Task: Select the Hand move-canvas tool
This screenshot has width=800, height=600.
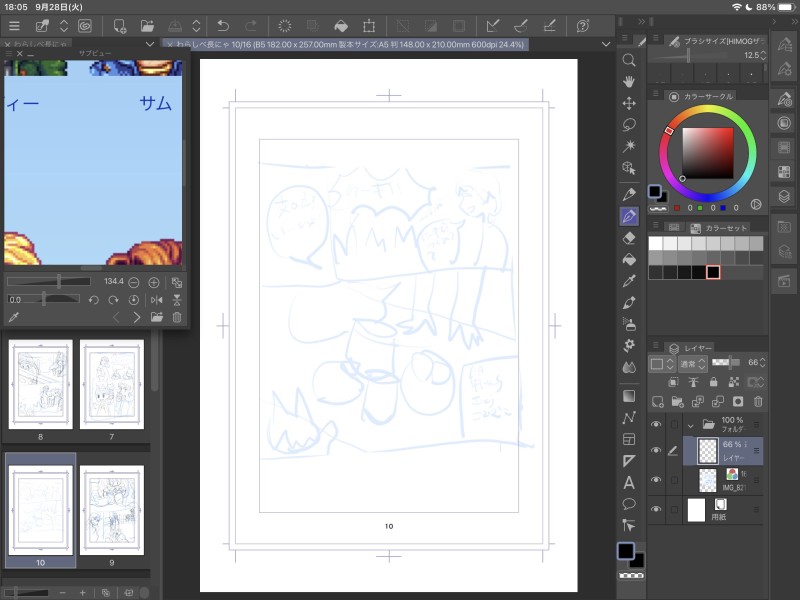Action: (x=629, y=82)
